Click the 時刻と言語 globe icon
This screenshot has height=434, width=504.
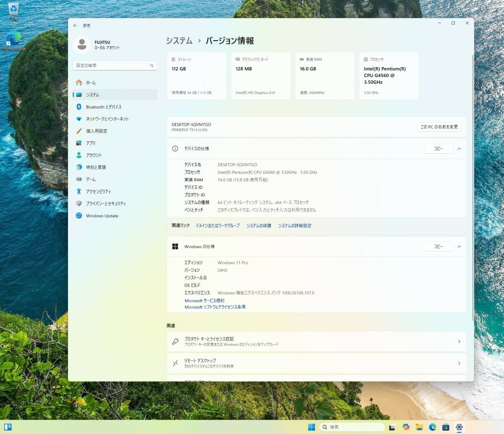coord(79,167)
